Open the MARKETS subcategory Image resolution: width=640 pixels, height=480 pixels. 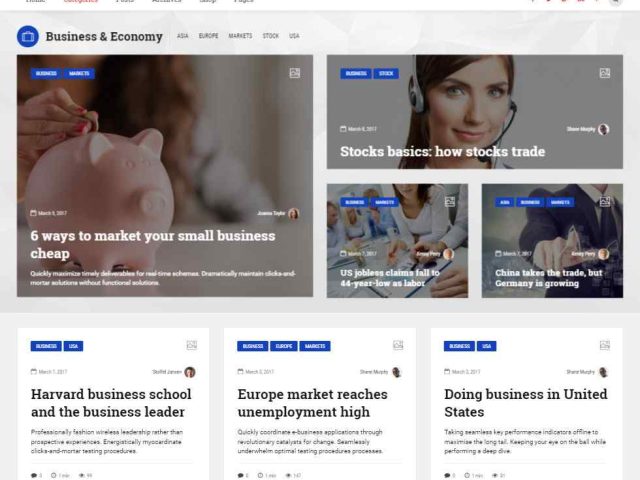[240, 36]
